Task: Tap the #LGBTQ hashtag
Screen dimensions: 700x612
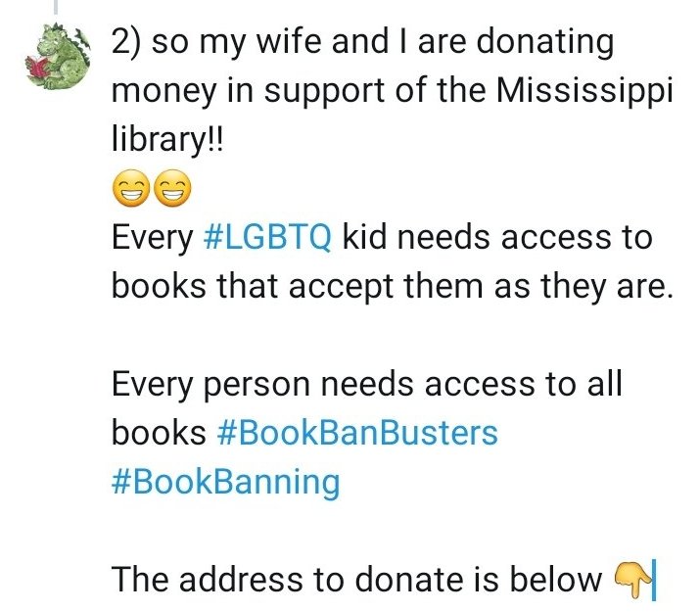Action: [267, 237]
